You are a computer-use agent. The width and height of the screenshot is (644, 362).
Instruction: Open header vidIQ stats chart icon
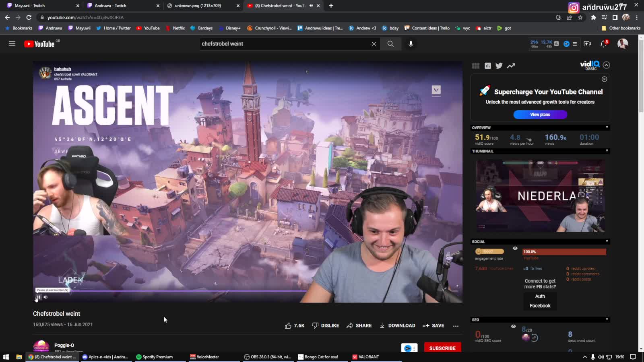point(556,43)
